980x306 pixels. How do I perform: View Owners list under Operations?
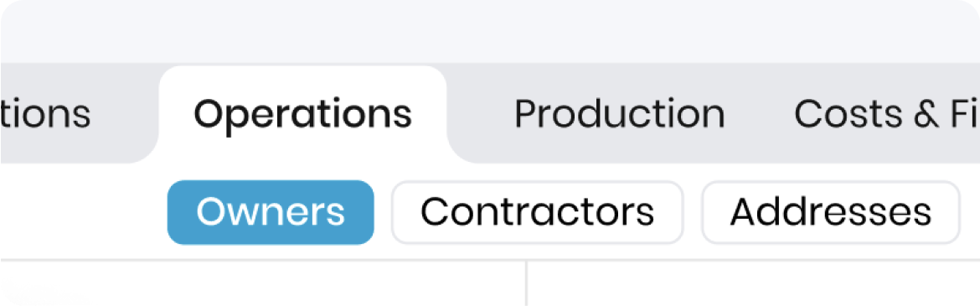click(x=271, y=212)
